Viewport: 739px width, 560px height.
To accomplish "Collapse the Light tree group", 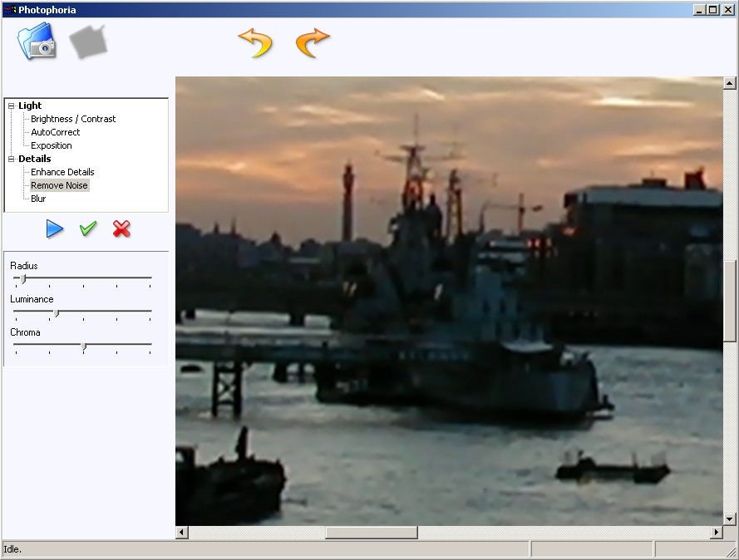I will click(x=12, y=106).
